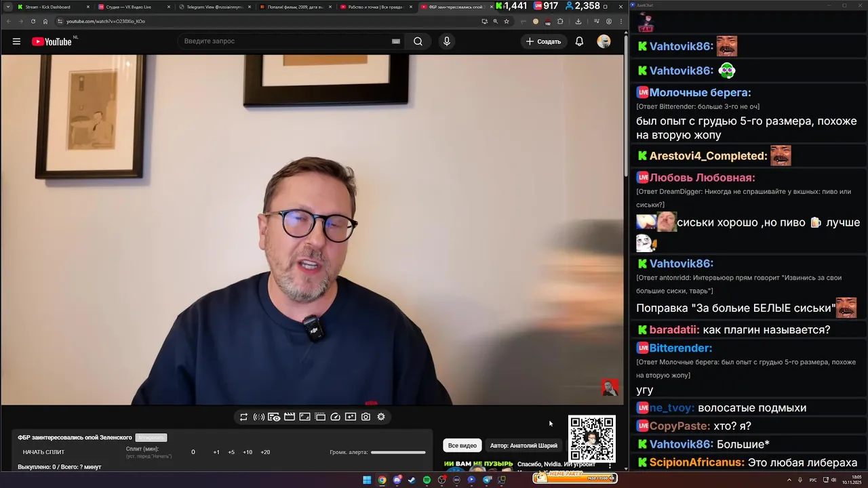Click the Копировать button beside video title

(x=151, y=438)
